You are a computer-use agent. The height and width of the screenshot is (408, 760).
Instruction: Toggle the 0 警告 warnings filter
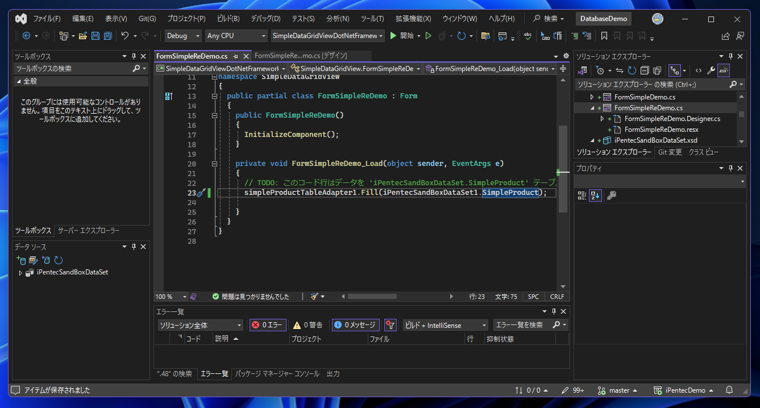(x=308, y=325)
